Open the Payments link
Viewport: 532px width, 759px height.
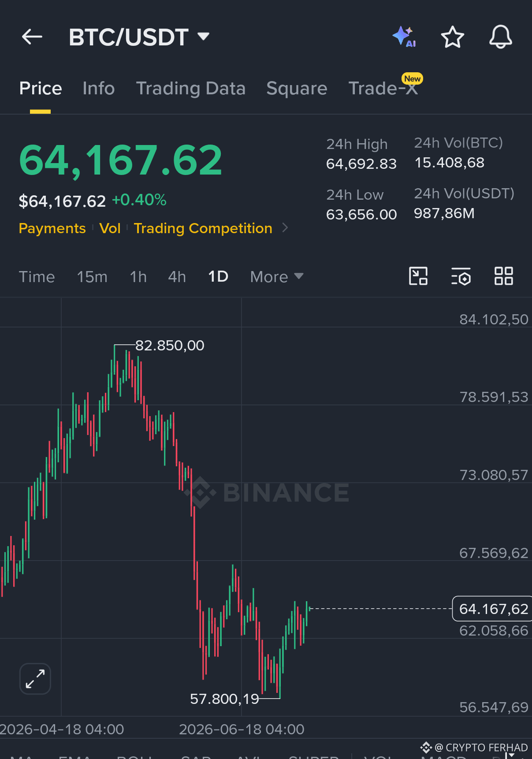coord(52,228)
